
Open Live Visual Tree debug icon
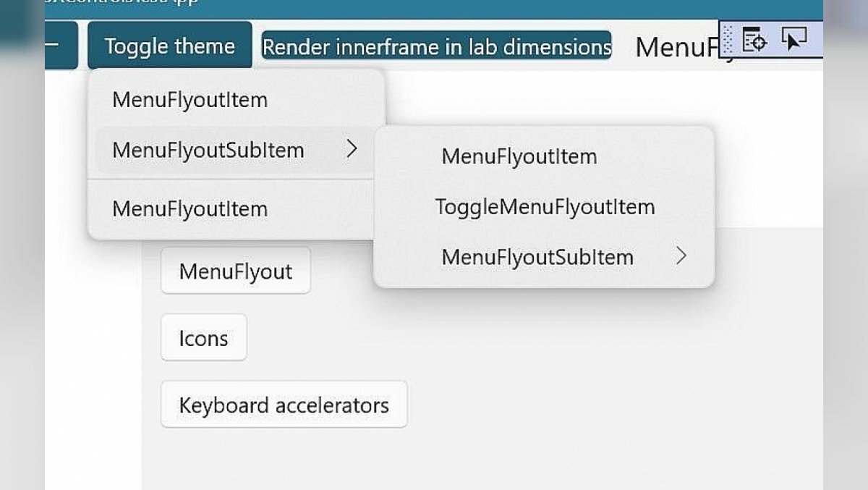pos(754,39)
